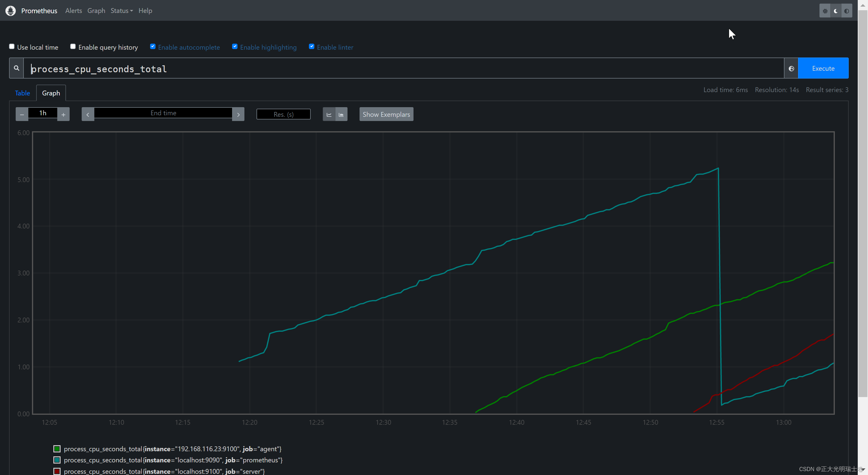Open the Alerts menu item

click(x=74, y=11)
